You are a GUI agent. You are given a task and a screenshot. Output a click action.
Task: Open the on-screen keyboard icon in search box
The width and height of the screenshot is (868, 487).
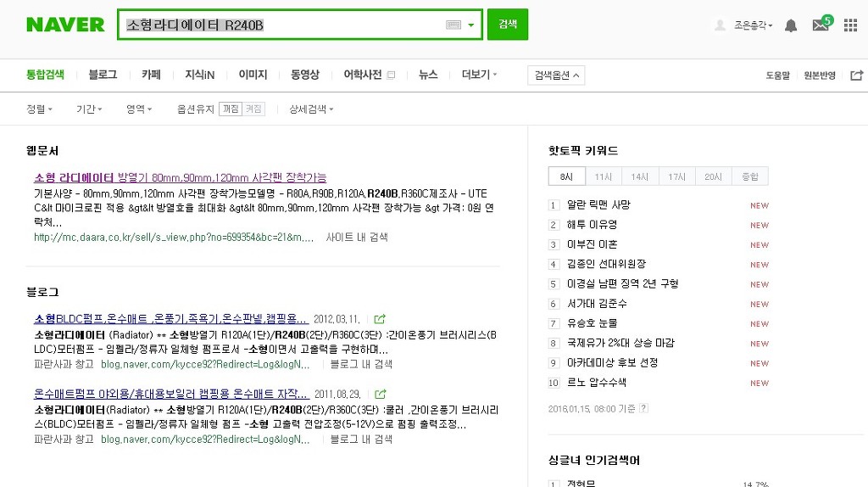(453, 25)
